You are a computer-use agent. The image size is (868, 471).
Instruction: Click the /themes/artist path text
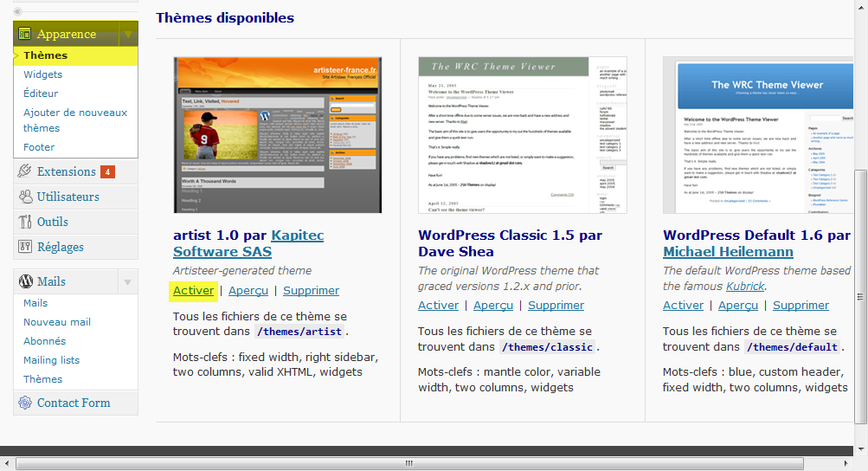click(299, 332)
